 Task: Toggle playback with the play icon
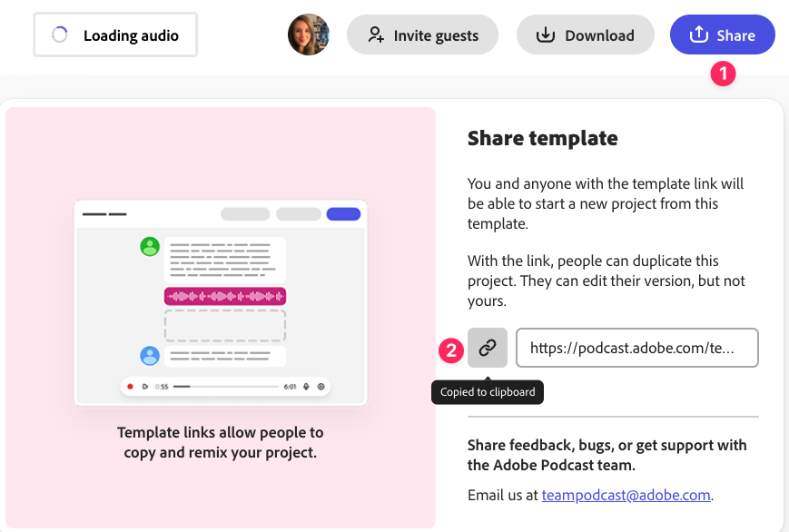(145, 386)
